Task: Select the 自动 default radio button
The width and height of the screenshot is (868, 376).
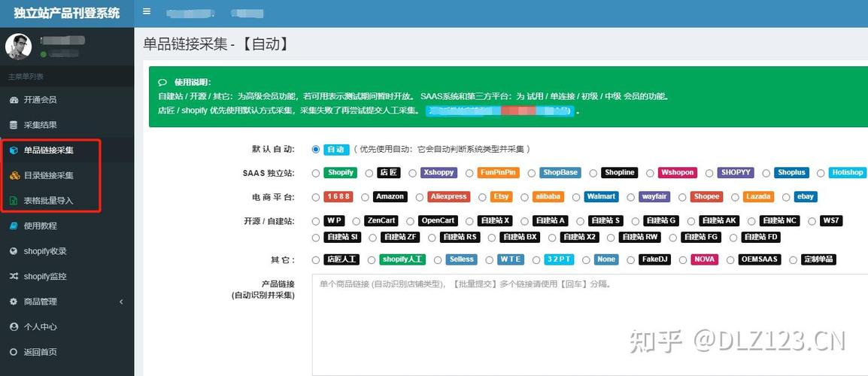Action: coord(316,149)
